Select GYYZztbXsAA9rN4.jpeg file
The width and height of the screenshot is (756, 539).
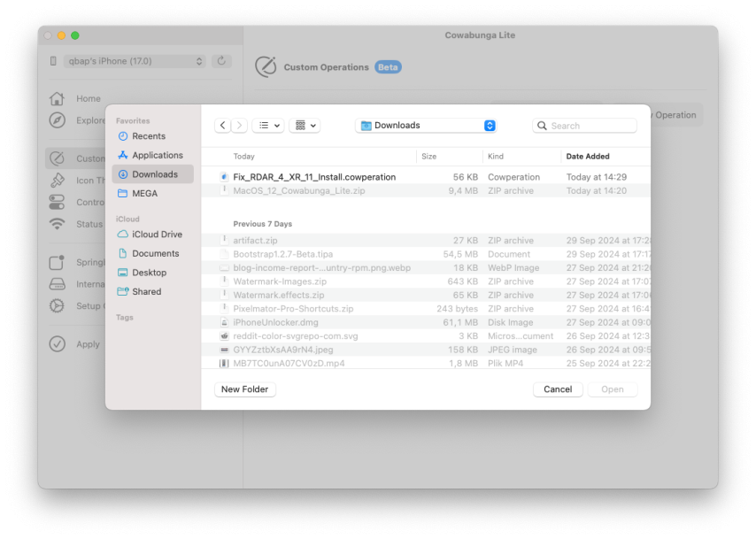click(x=426, y=350)
